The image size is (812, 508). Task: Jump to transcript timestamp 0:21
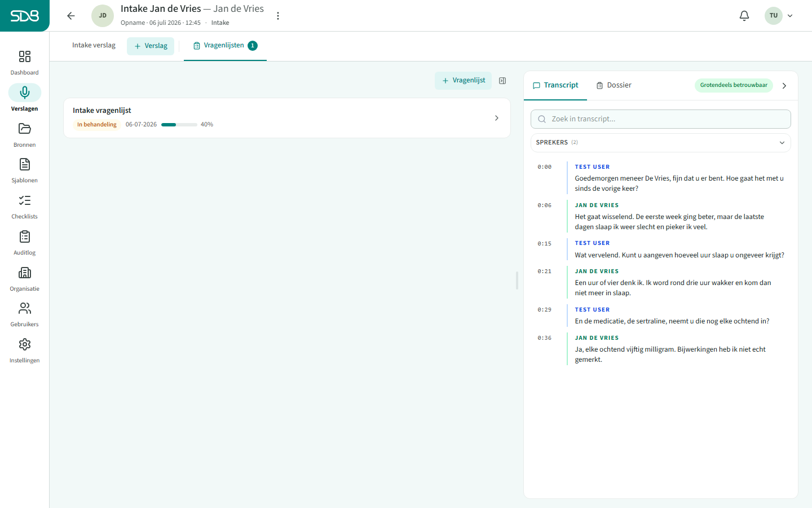[545, 271]
